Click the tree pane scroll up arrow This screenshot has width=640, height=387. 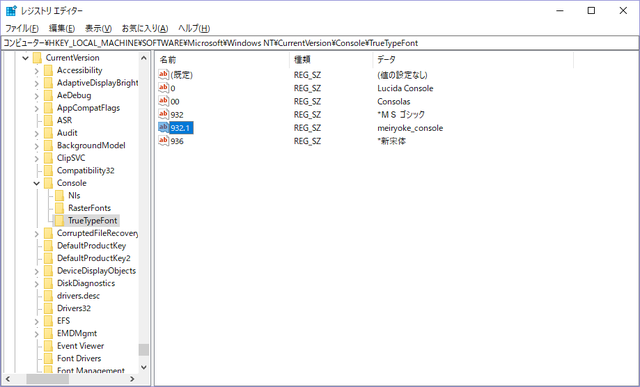coord(144,58)
